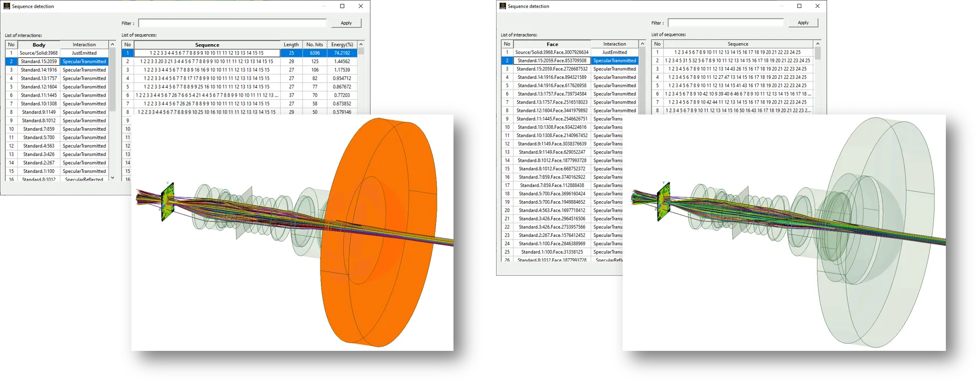Click the scroll-up arrow of the Face interactions list
Image resolution: width=980 pixels, height=385 pixels.
coord(642,44)
